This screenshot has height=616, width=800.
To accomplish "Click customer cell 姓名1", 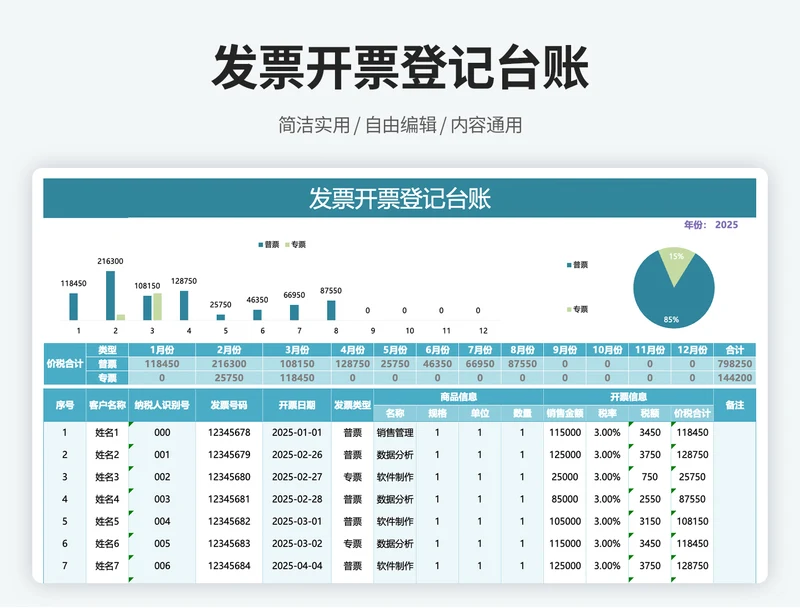I will point(107,433).
